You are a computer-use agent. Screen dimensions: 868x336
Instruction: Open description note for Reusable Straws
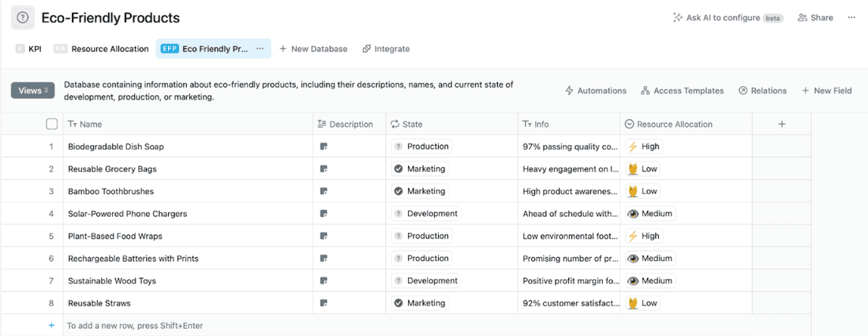pos(324,303)
